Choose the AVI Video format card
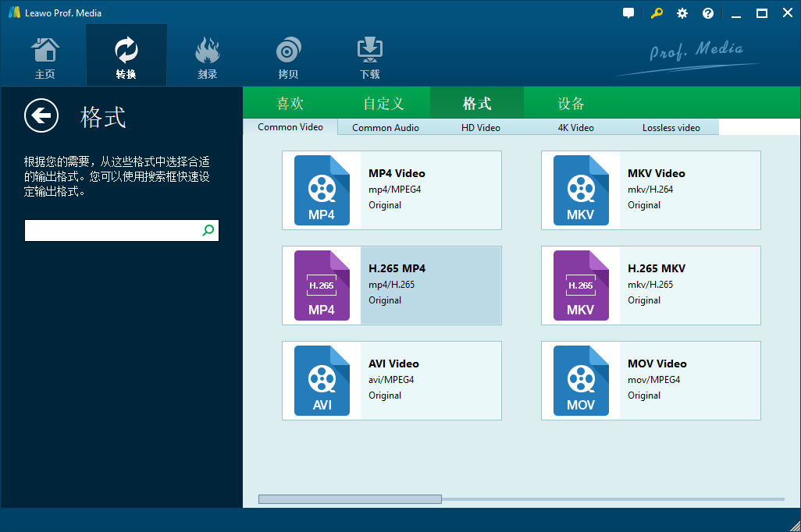Image resolution: width=801 pixels, height=532 pixels. (x=392, y=381)
